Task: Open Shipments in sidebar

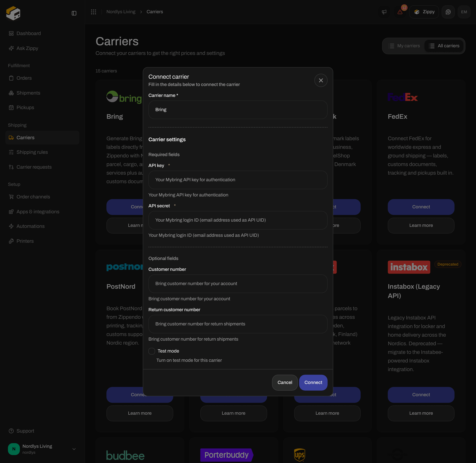Action: click(42, 93)
